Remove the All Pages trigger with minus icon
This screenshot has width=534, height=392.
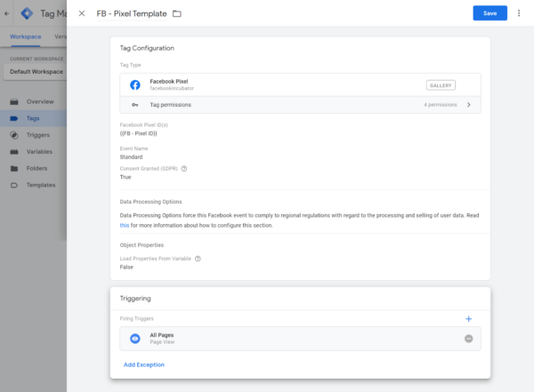point(469,339)
